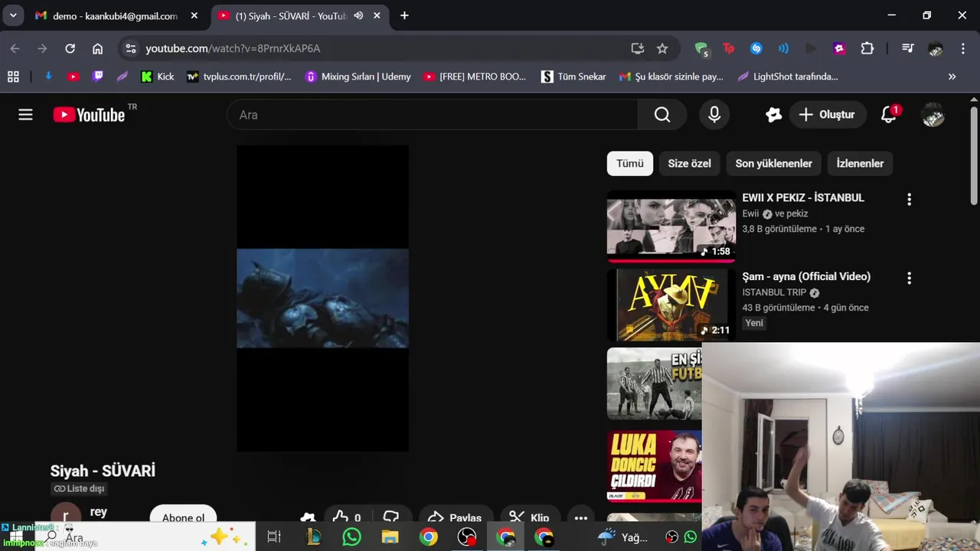This screenshot has height=551, width=980.
Task: Select the İzlenenler filter chip
Action: tap(860, 163)
